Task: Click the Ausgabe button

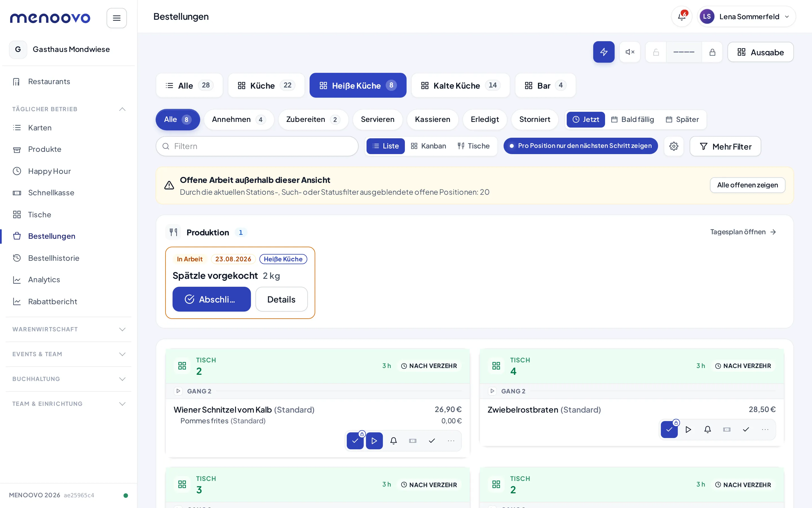Action: point(760,52)
